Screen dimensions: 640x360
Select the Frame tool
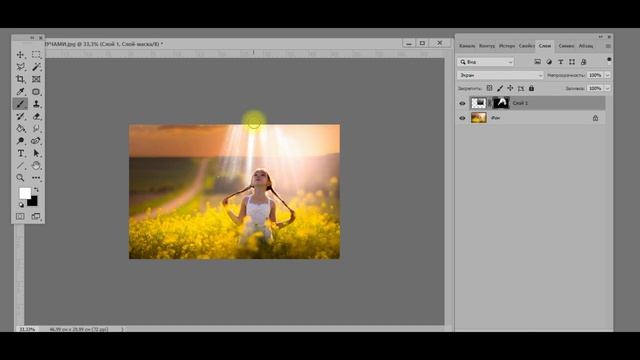click(x=36, y=79)
